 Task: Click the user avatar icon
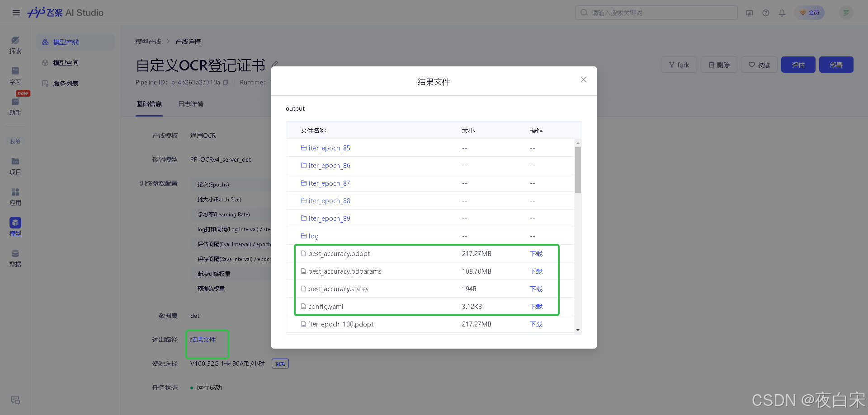point(846,13)
